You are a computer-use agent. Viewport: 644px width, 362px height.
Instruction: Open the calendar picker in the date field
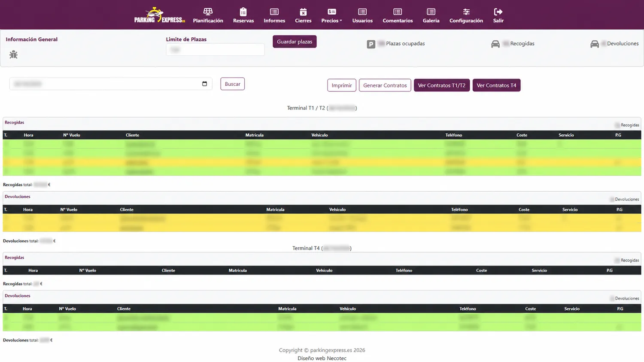[204, 84]
